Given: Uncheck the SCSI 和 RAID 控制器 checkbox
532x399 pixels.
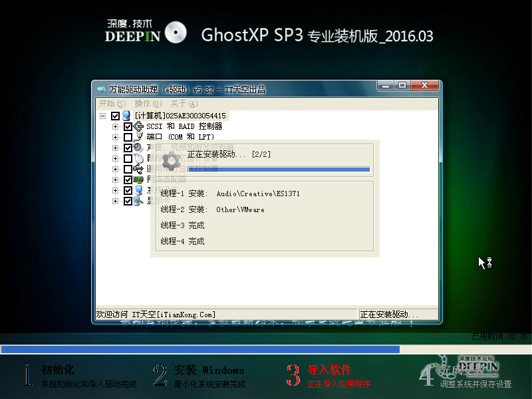Looking at the screenshot, I should pos(128,126).
